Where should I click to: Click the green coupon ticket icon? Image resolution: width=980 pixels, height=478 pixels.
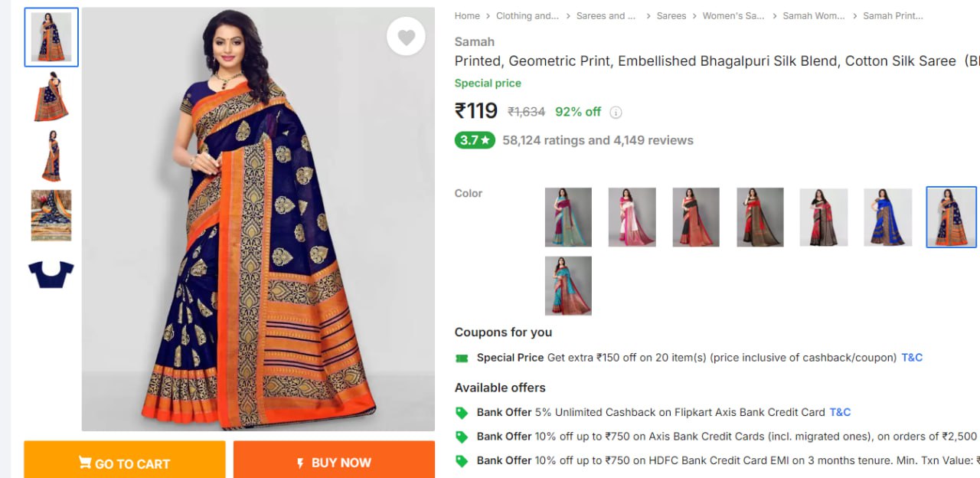462,358
